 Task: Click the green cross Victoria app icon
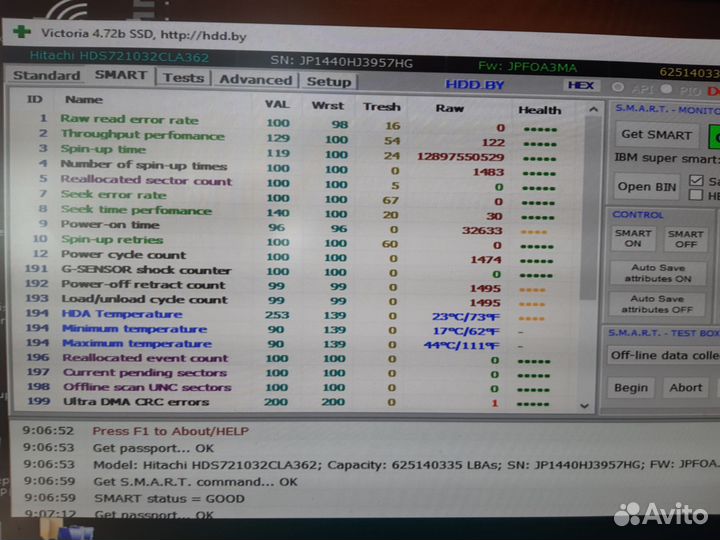tap(22, 32)
